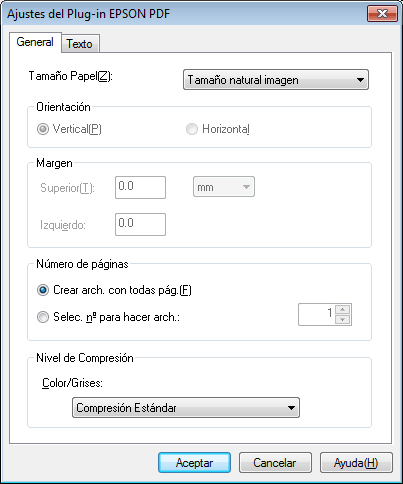Click the Color/Grises compression dropdown arrow
Viewport: 403px width, 484px height.
[291, 408]
